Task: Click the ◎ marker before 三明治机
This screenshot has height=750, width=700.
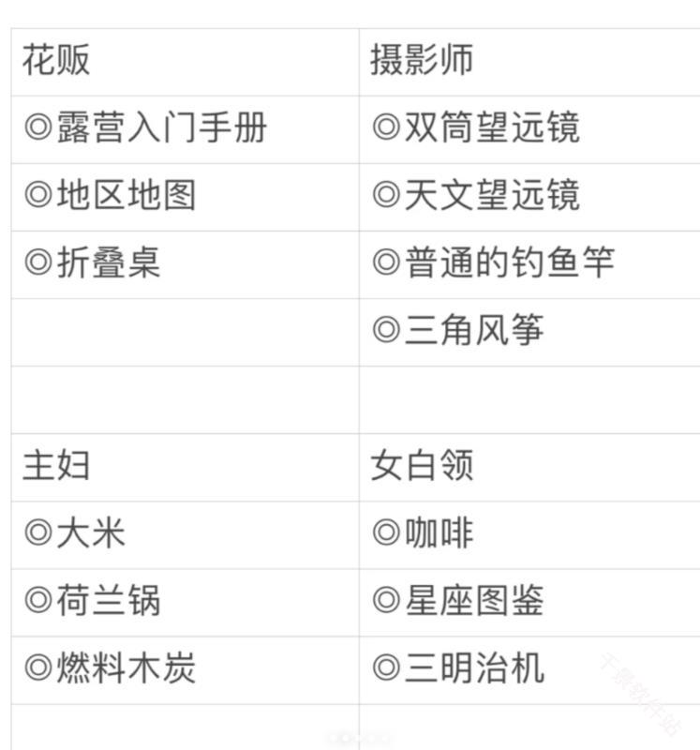Action: [387, 668]
